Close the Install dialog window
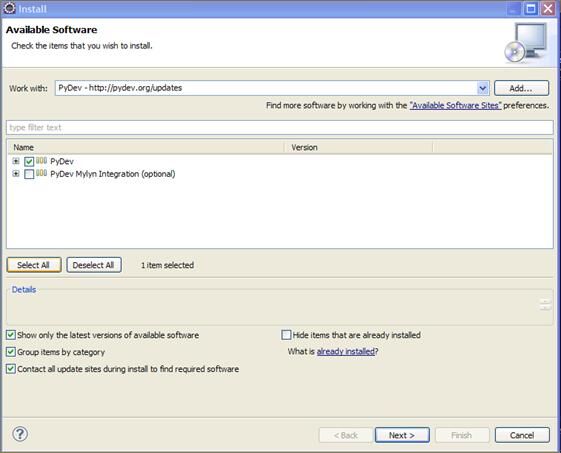The width and height of the screenshot is (561, 453). (548, 9)
